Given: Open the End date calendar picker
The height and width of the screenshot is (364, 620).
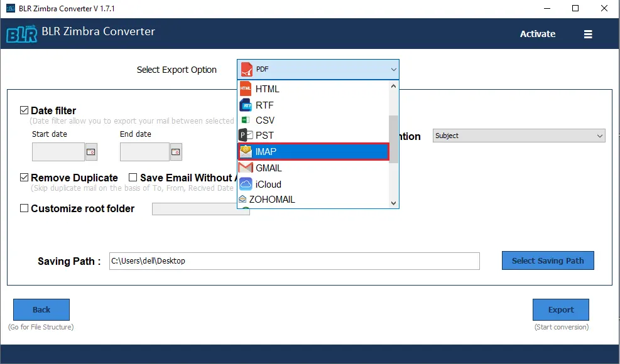Looking at the screenshot, I should point(175,152).
